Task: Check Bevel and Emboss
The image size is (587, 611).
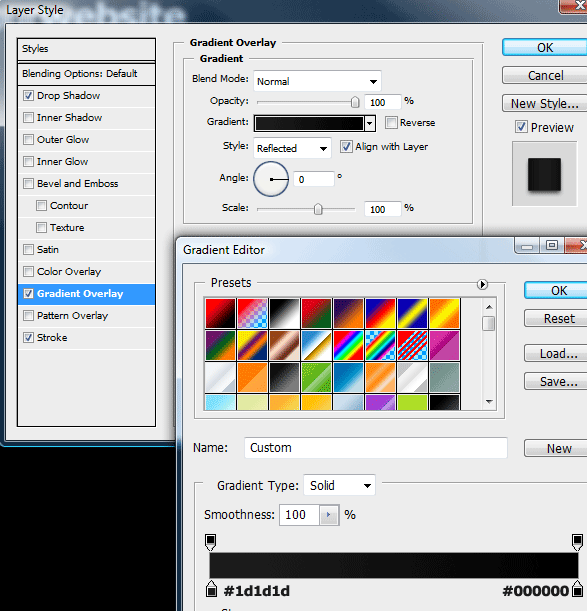Action: pyautogui.click(x=28, y=184)
